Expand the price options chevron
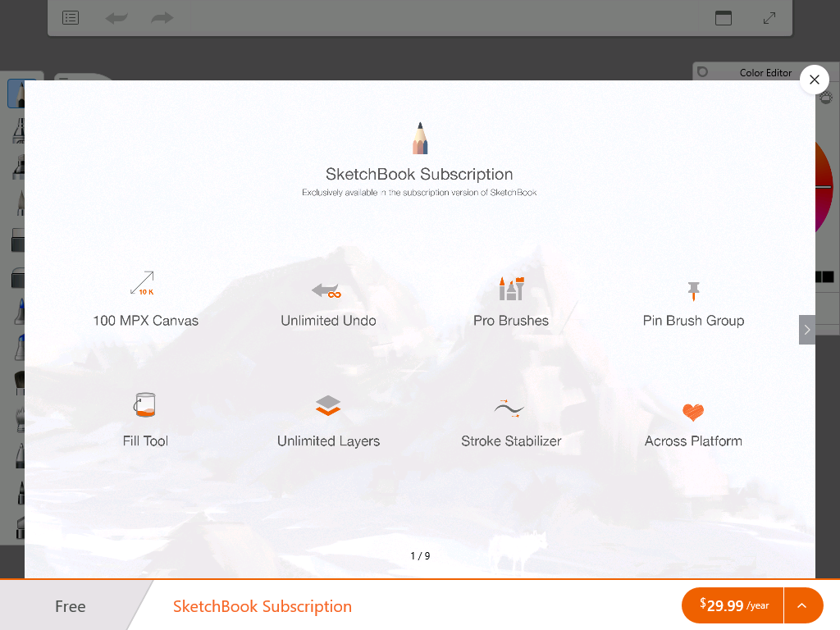 tap(802, 605)
